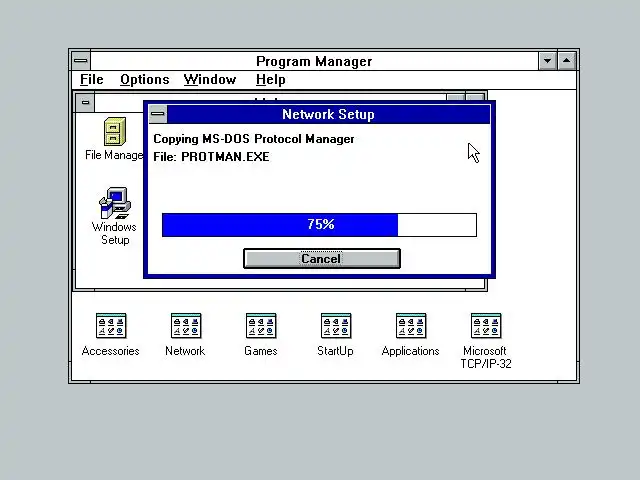Minimize the Program Manager window
Image resolution: width=640 pixels, height=480 pixels.
pyautogui.click(x=547, y=61)
